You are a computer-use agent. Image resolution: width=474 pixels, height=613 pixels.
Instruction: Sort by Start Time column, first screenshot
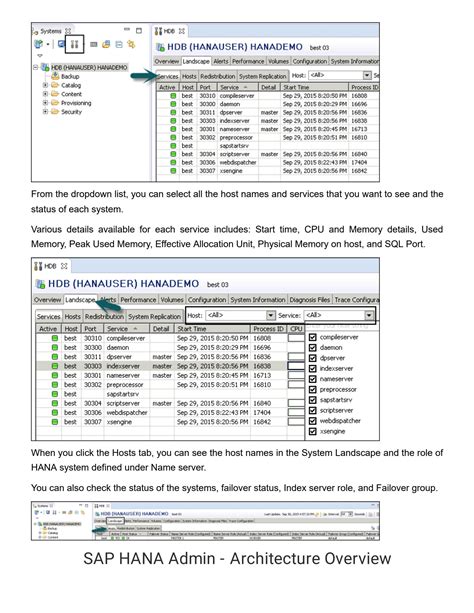(314, 87)
